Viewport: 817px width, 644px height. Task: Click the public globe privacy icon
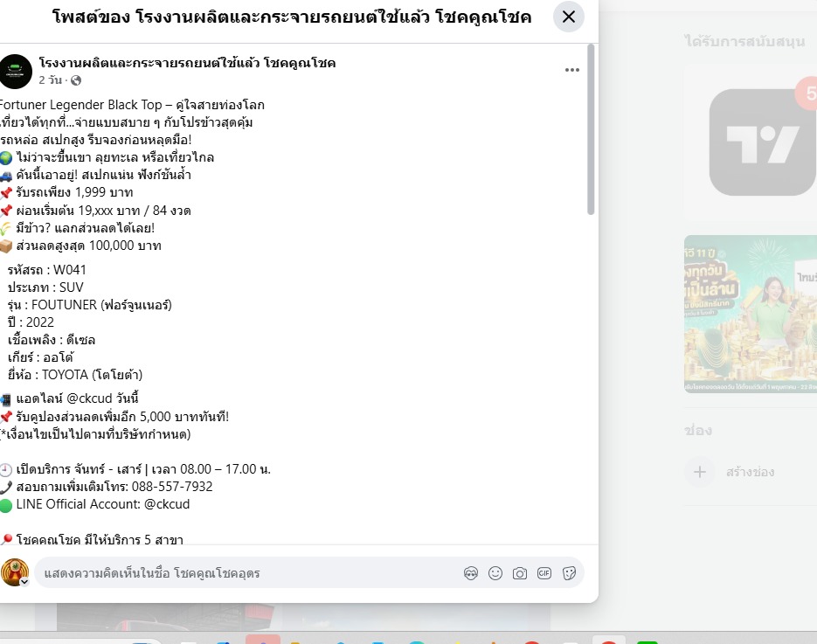76,80
